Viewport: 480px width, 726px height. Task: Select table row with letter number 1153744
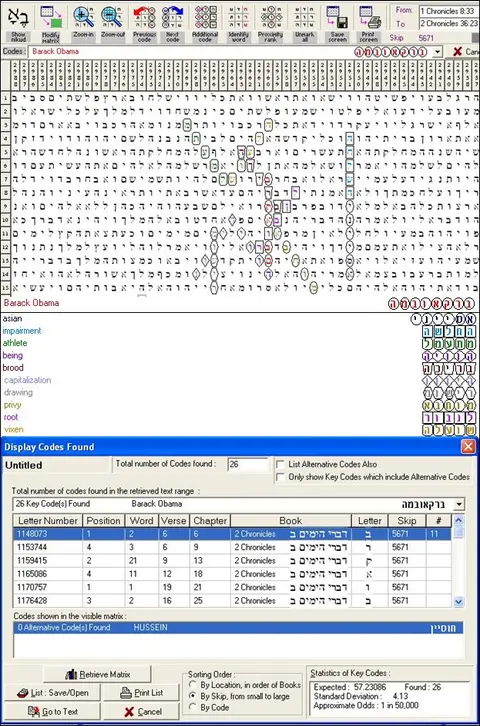(232, 547)
